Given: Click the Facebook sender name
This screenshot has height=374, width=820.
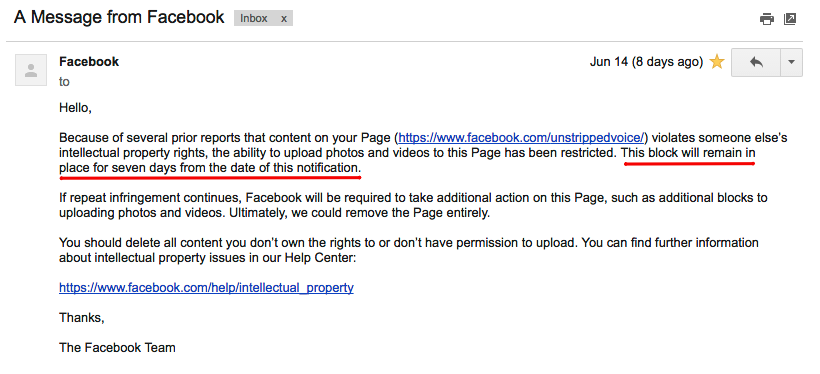Looking at the screenshot, I should pos(89,62).
